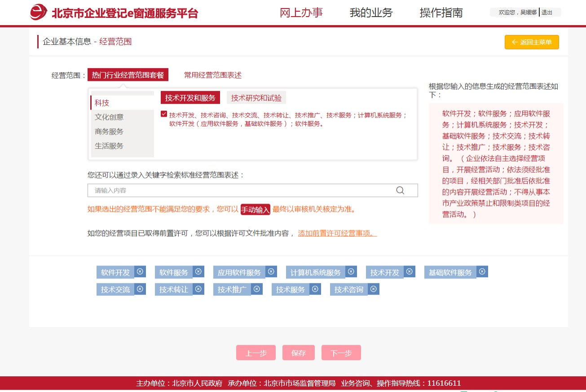This screenshot has width=586, height=392.
Task: Remove the 技术转让 tag
Action: [x=198, y=289]
